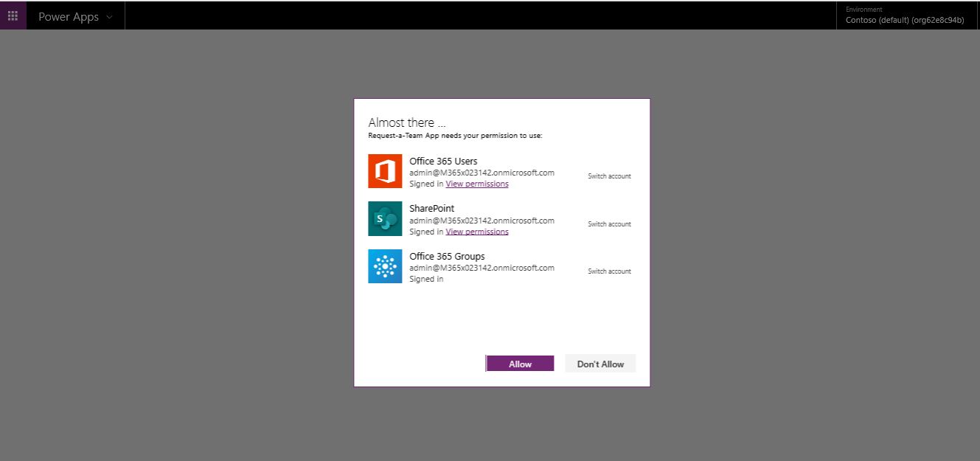
Task: Click the SharePoint connector name
Action: tap(432, 209)
